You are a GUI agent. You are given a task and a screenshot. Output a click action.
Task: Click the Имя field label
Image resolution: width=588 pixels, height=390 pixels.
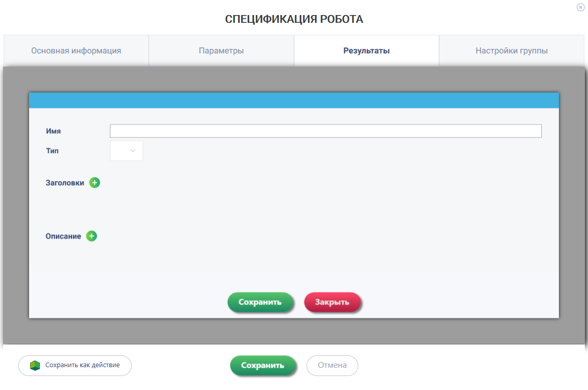(53, 131)
